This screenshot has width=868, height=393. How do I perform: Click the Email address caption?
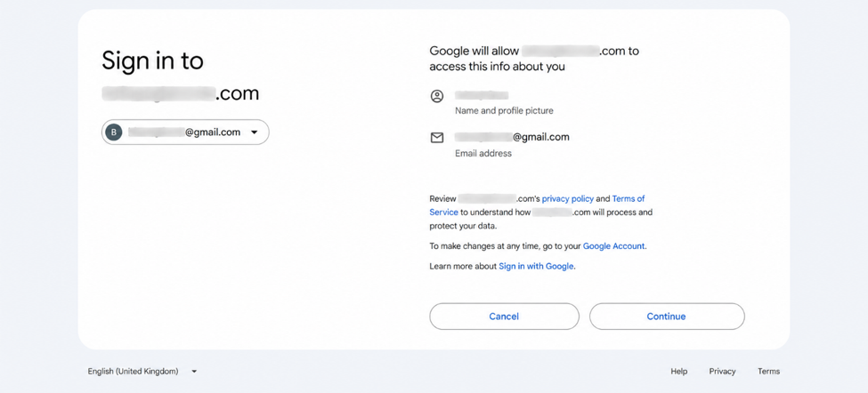pos(483,153)
